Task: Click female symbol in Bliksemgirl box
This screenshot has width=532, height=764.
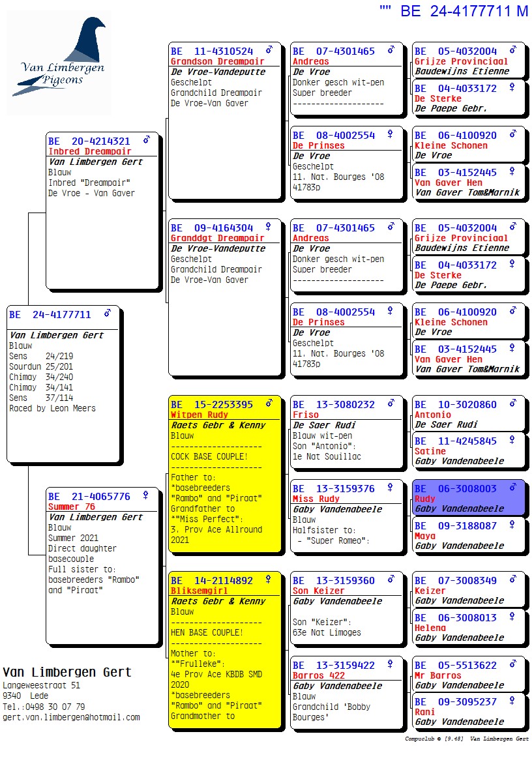Action: [267, 580]
